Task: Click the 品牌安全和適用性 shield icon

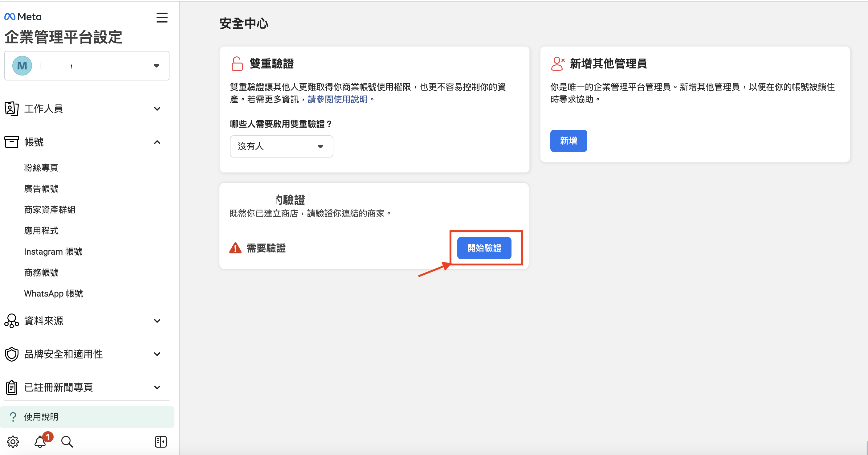Action: click(11, 354)
